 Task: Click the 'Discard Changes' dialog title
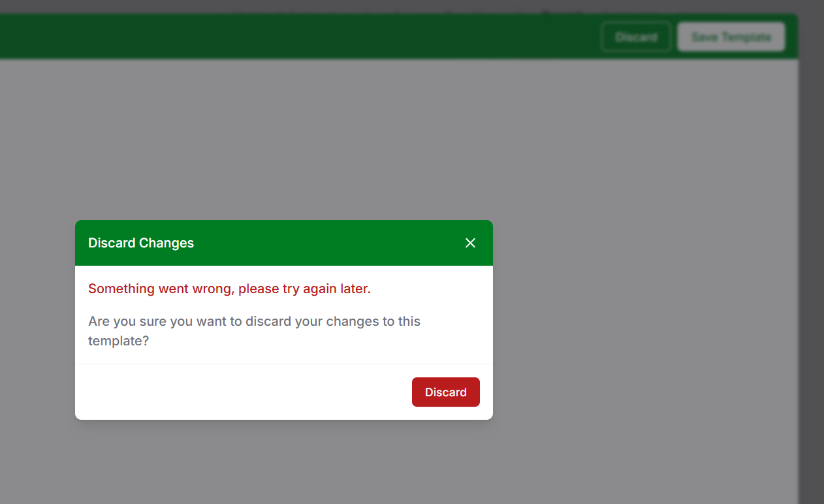pyautogui.click(x=141, y=243)
